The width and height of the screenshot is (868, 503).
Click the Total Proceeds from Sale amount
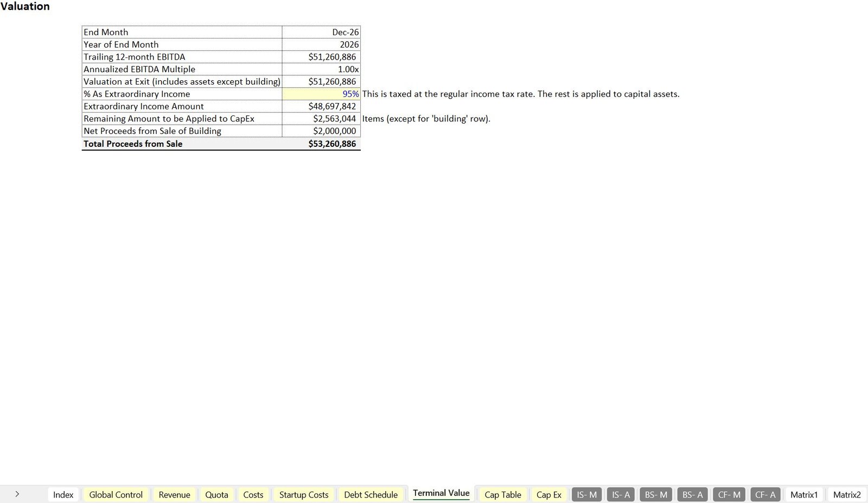[x=321, y=144]
